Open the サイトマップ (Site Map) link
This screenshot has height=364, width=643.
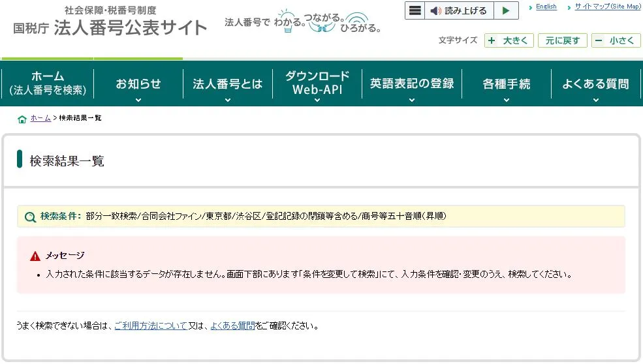[607, 7]
